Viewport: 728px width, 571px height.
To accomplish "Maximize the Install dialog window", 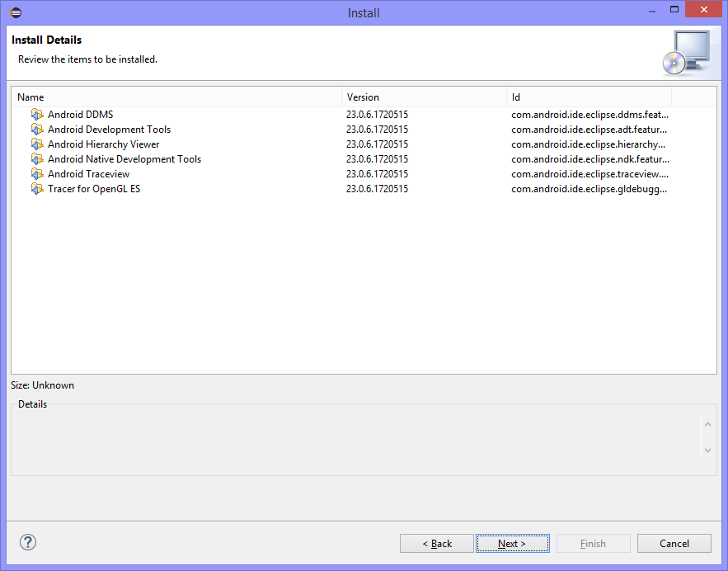I will coord(674,10).
